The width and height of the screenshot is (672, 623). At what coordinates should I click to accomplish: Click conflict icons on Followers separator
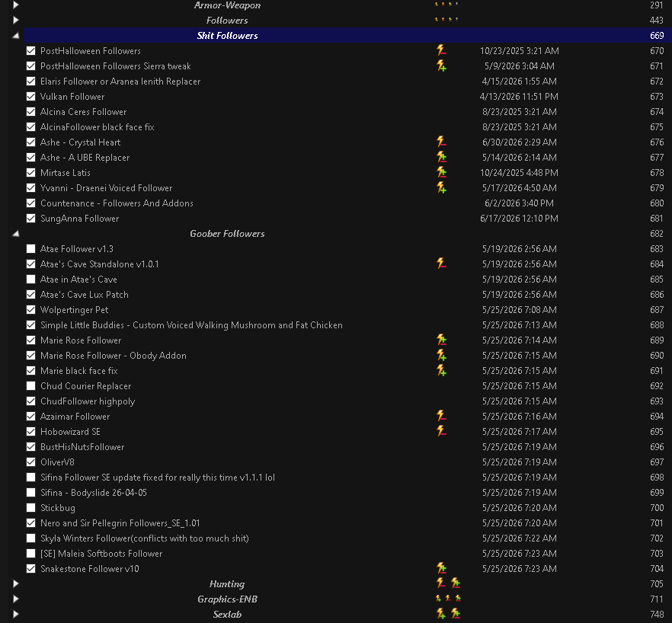[x=446, y=19]
